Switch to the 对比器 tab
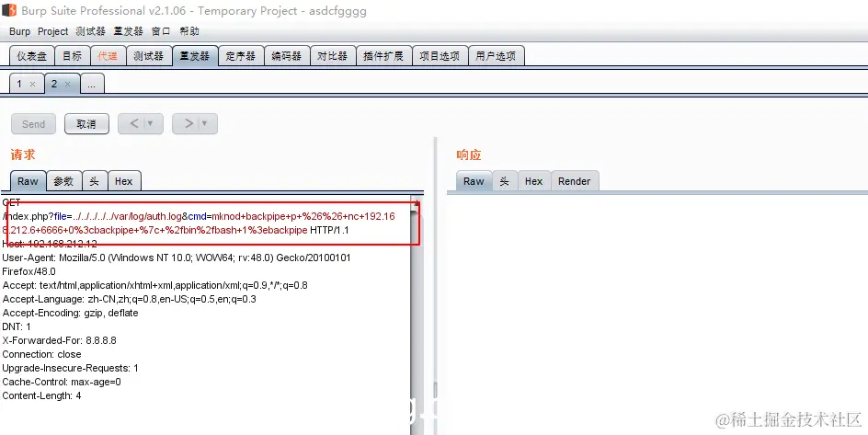 [x=332, y=56]
